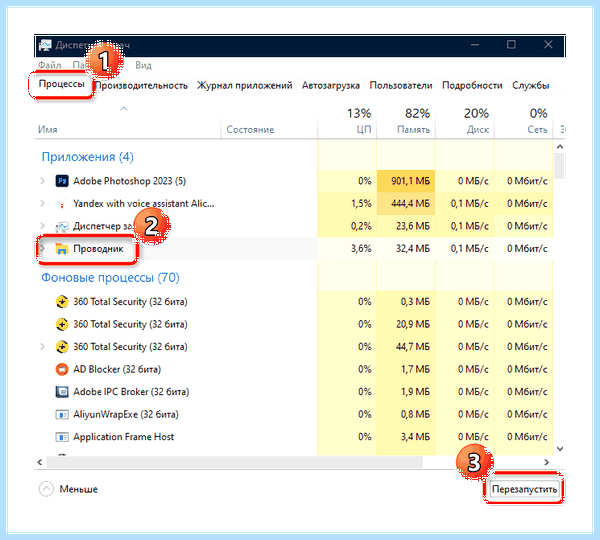This screenshot has width=600, height=540.
Task: Open the Файл menu
Action: click(x=49, y=65)
